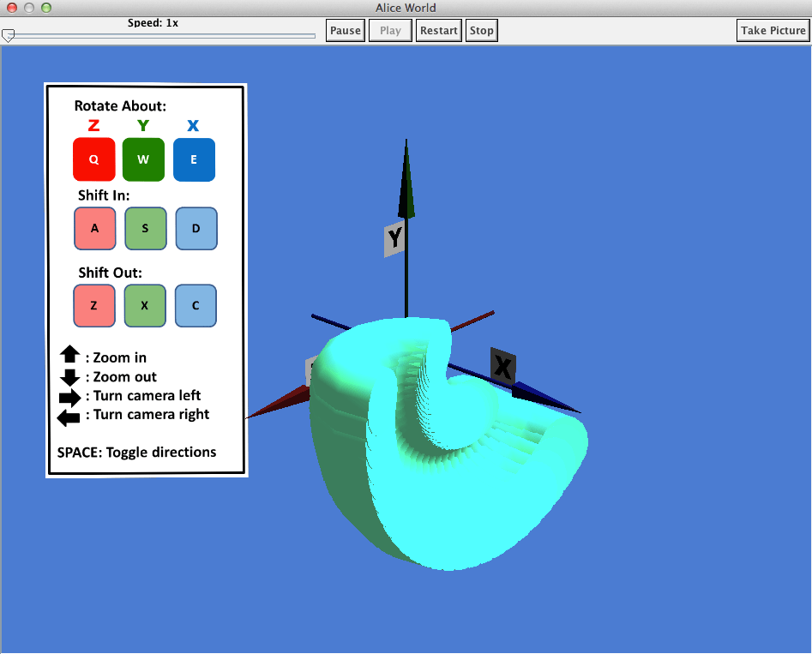
Task: Click the light blue C shift-out key
Action: pos(195,305)
